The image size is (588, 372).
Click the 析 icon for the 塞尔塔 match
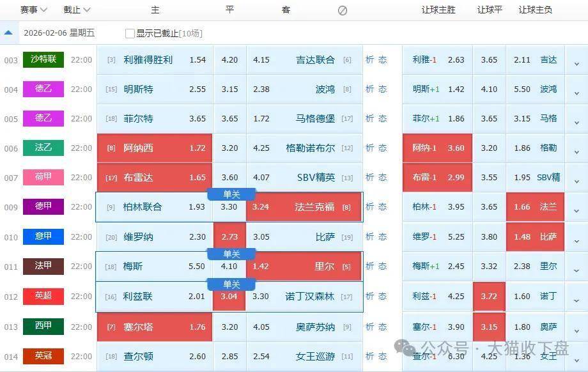pos(369,327)
